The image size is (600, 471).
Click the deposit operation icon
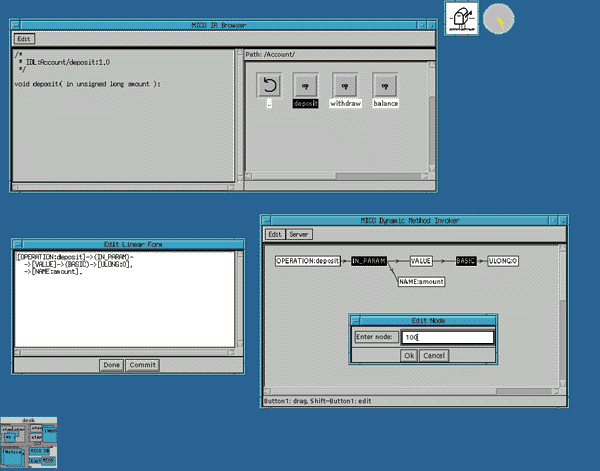306,86
